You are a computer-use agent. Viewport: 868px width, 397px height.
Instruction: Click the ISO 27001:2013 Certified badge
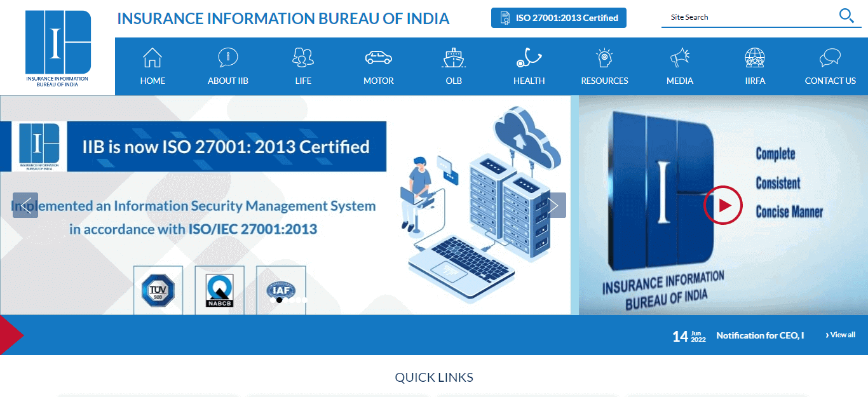558,18
